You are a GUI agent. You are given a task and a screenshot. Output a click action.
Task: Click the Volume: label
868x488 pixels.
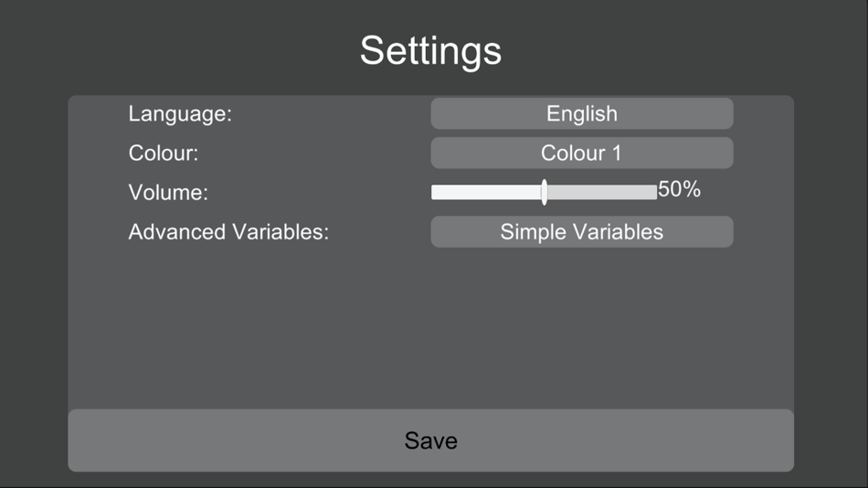click(168, 193)
